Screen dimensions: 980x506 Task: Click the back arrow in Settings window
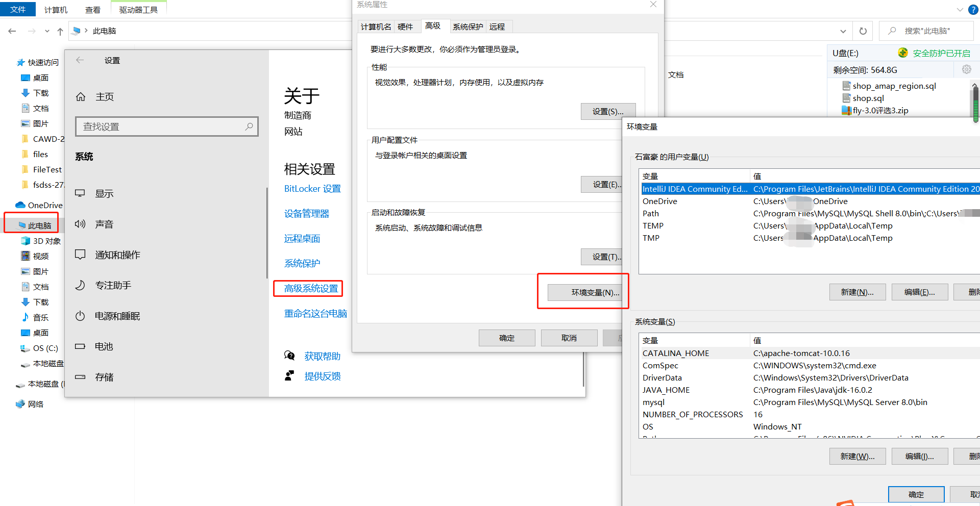coord(80,60)
